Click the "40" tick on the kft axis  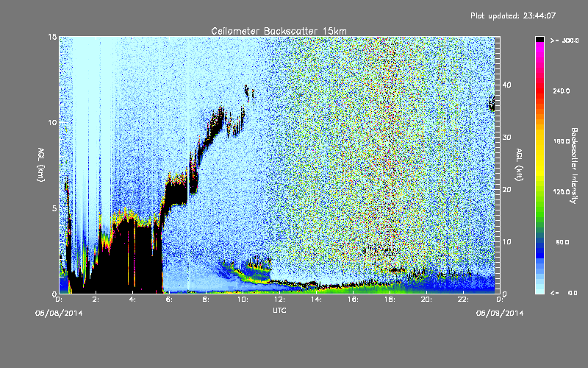point(506,85)
